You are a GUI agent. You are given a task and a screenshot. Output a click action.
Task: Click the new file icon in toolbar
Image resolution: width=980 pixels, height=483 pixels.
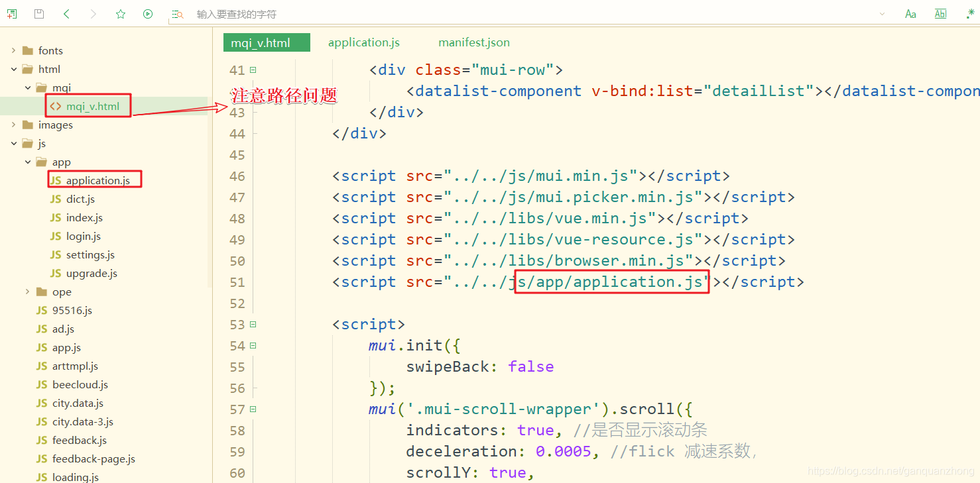(12, 14)
